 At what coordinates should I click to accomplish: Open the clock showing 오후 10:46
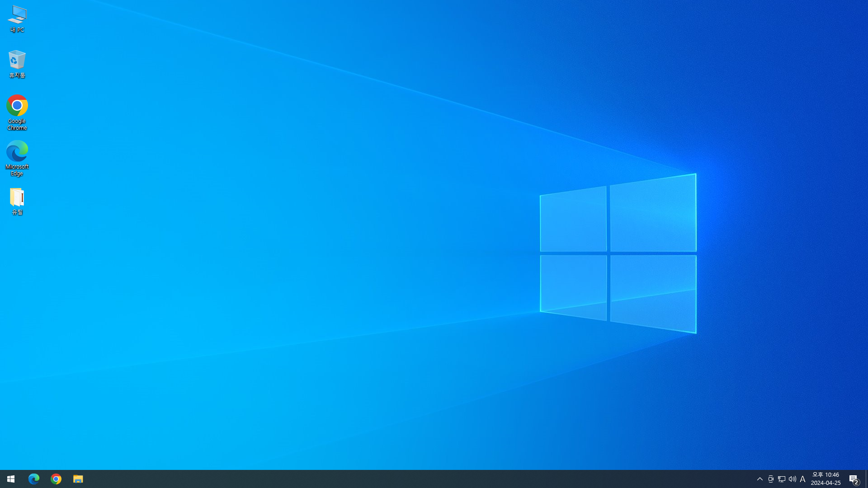click(826, 479)
